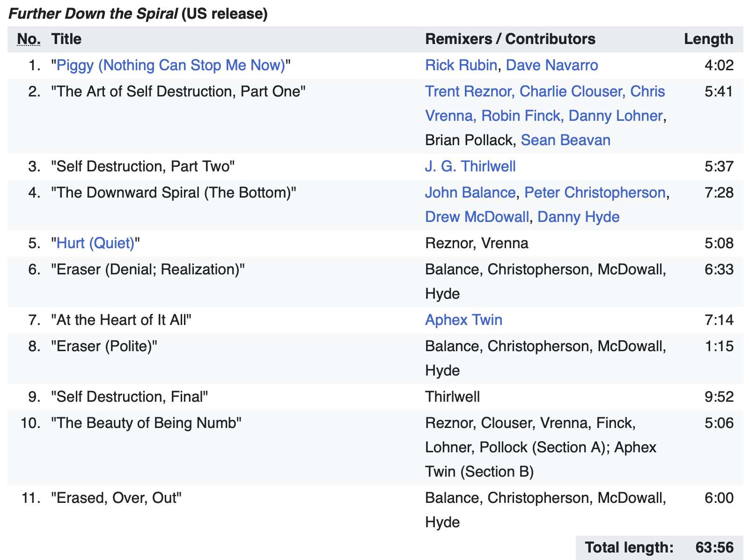Viewport: 749px width, 560px height.
Task: Select the length value "5:41"
Action: 719,91
